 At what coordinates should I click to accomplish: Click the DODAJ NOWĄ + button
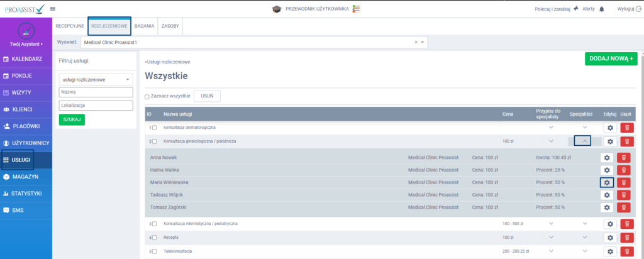point(611,58)
